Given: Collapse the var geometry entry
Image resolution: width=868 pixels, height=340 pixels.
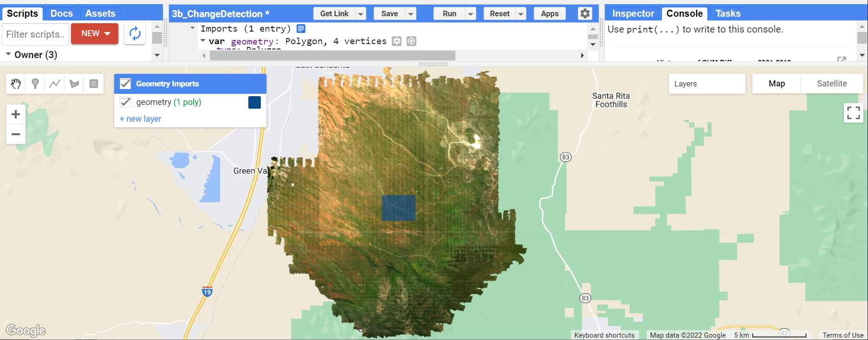Looking at the screenshot, I should point(203,41).
